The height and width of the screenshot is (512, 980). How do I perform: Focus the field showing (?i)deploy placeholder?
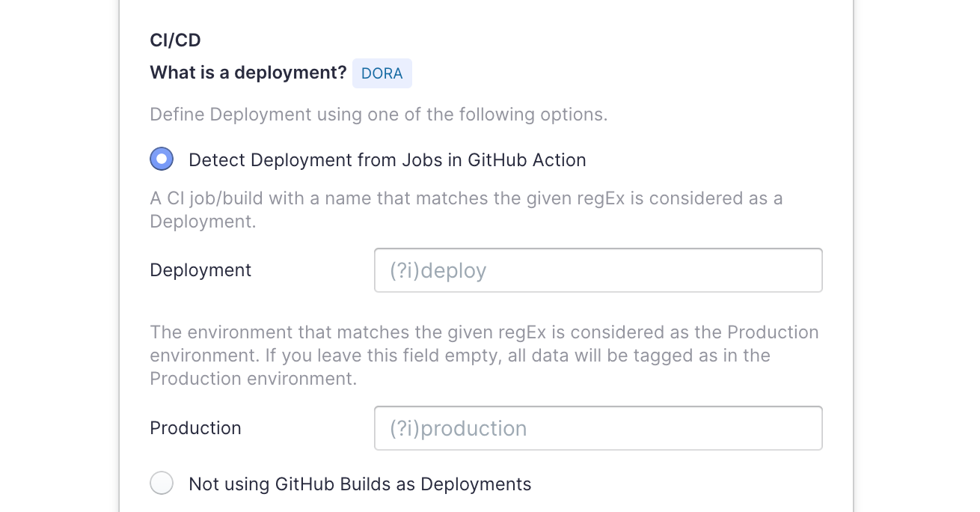[x=598, y=270]
